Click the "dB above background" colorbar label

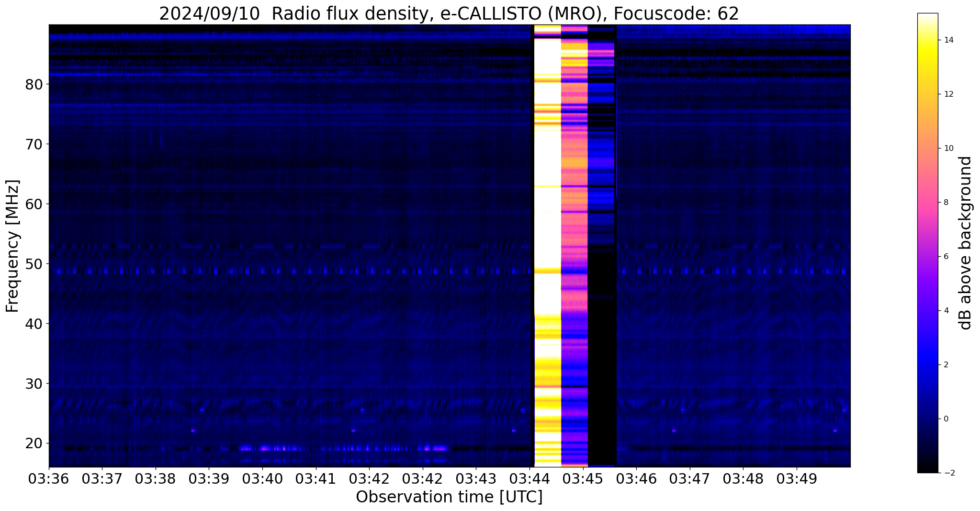(966, 243)
